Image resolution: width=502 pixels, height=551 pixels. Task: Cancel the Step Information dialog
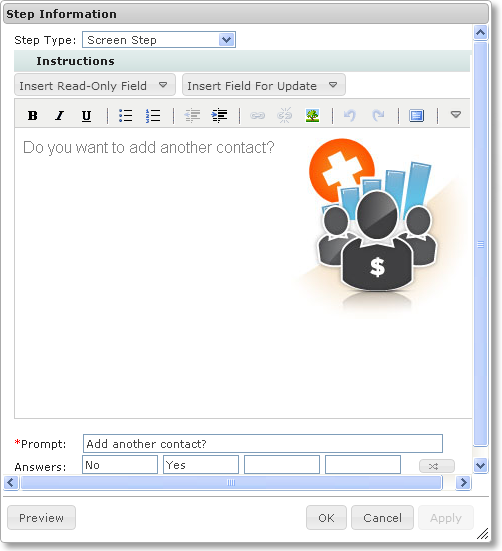[x=382, y=518]
